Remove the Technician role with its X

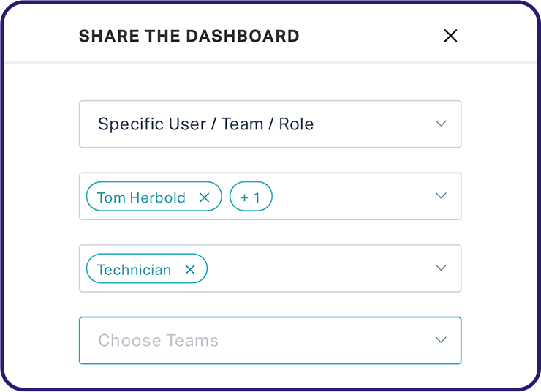[190, 269]
